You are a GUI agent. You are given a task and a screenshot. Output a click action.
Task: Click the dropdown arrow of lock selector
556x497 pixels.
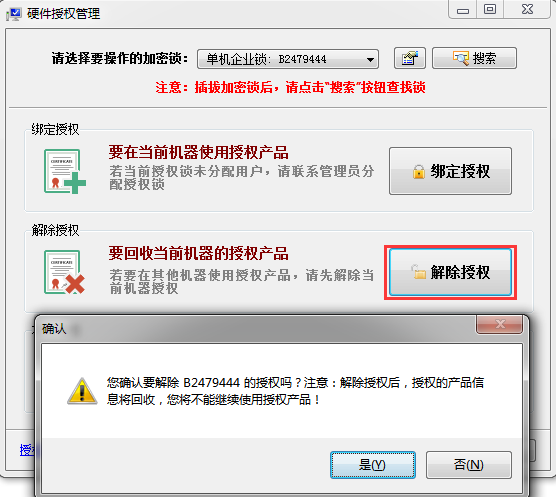click(x=370, y=60)
